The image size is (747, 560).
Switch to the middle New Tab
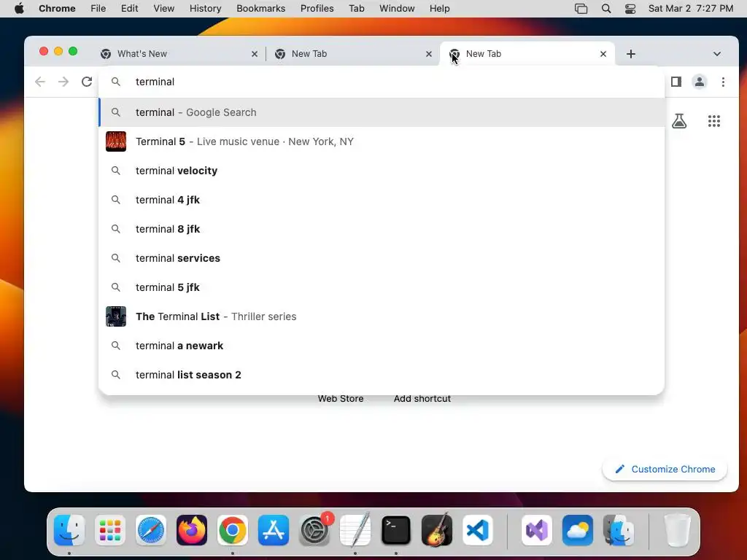pos(352,54)
